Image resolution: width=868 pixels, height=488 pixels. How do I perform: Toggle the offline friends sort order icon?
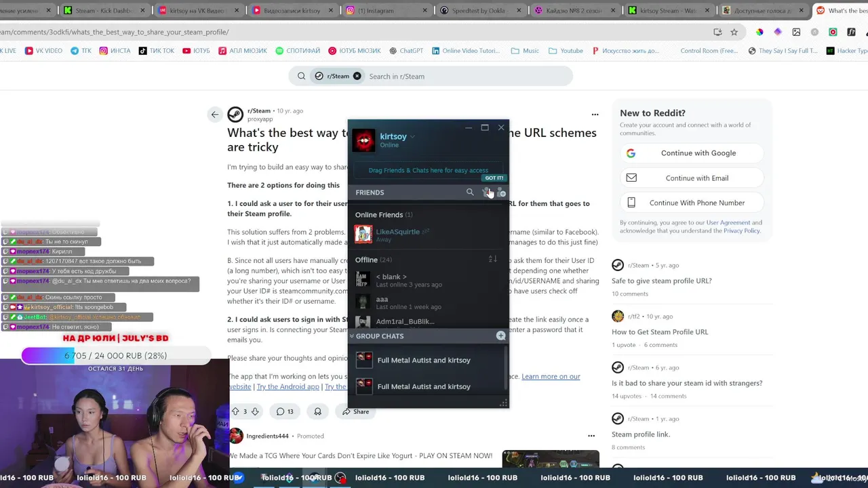493,259
